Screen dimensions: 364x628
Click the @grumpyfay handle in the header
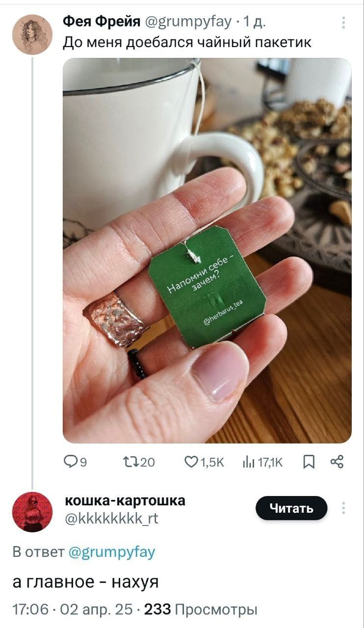coord(188,22)
